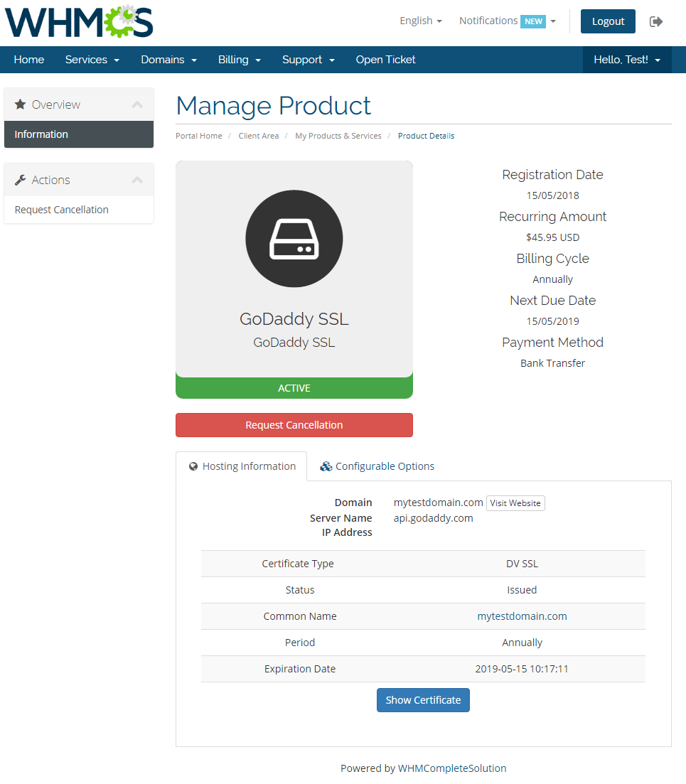This screenshot has width=686, height=784.
Task: Click the WHMCS logo
Action: (x=79, y=21)
